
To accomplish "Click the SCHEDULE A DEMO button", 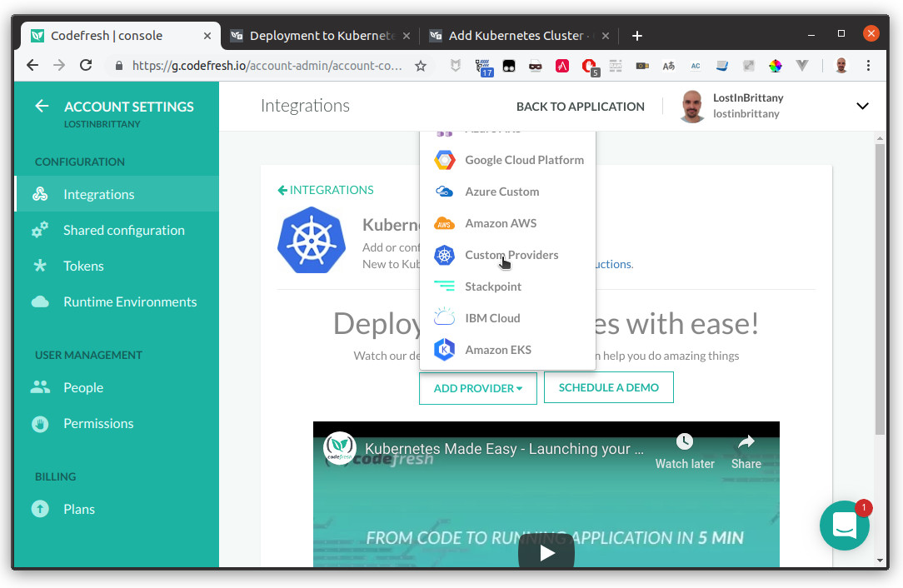I will coord(608,387).
